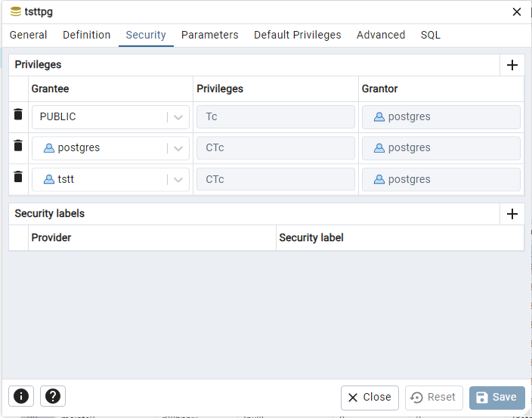Open help via question mark icon
The image size is (532, 418).
click(53, 396)
